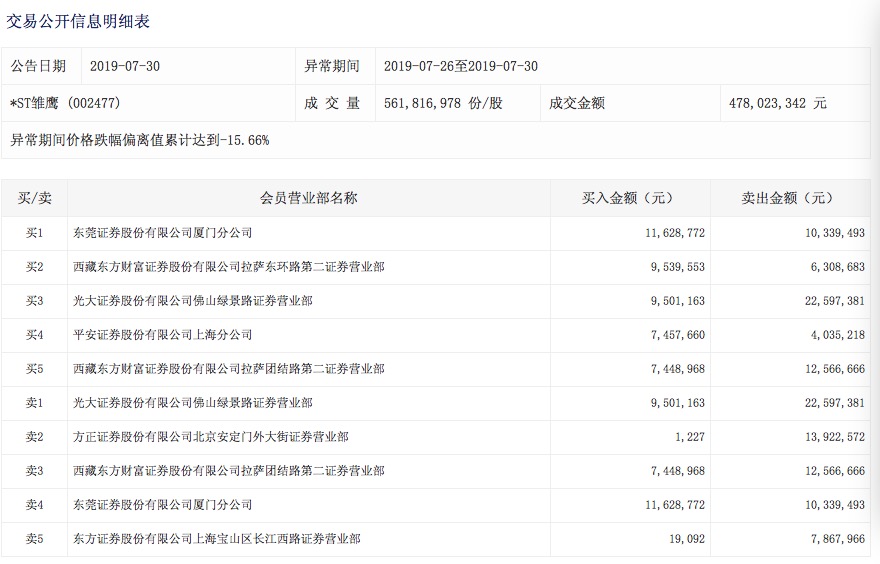Click the date range 2019-07-26至2019-07-30
Image resolution: width=880 pixels, height=564 pixels.
461,66
